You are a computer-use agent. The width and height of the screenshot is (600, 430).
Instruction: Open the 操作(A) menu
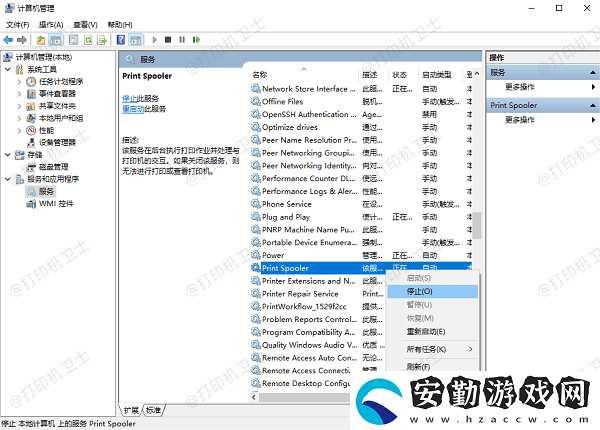pos(51,25)
